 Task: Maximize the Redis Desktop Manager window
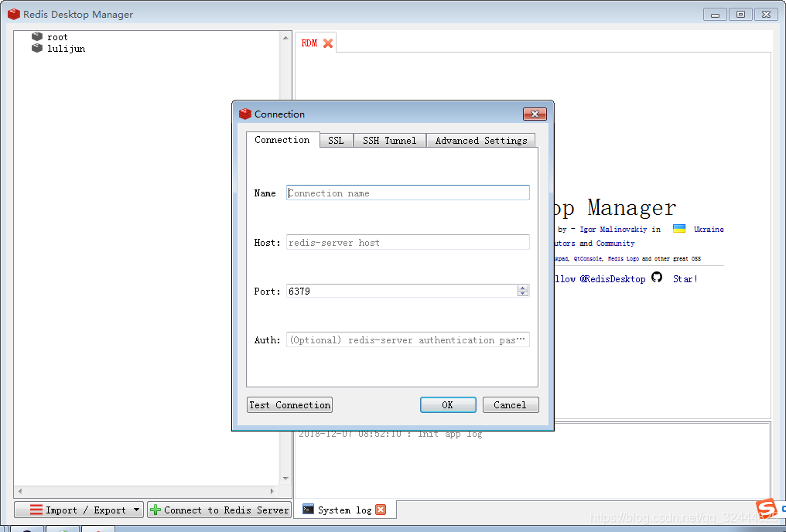pyautogui.click(x=740, y=15)
